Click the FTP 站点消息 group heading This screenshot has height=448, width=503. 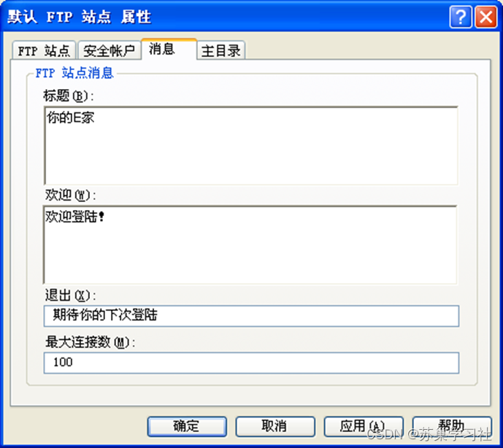click(74, 73)
